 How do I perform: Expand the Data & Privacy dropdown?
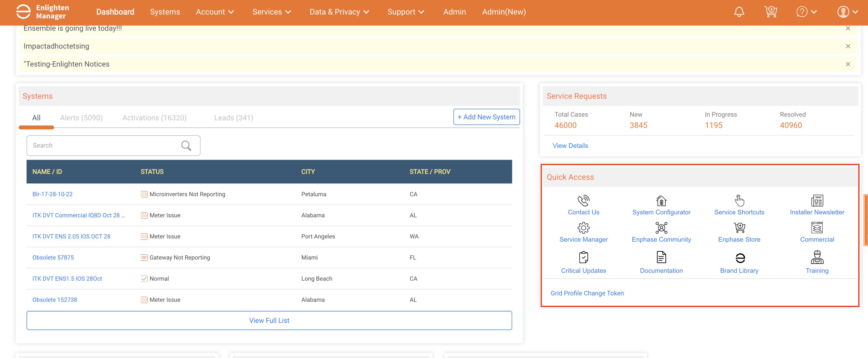[339, 12]
